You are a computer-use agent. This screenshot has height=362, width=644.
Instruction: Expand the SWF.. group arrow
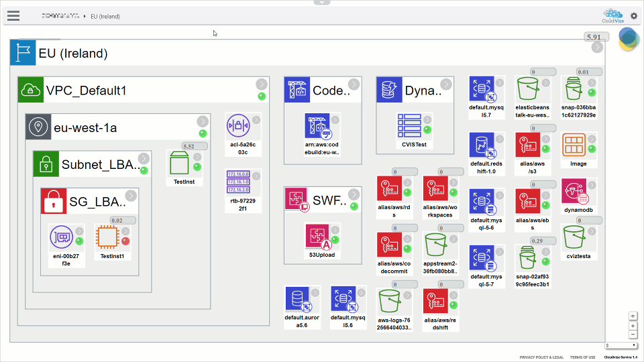click(x=354, y=194)
